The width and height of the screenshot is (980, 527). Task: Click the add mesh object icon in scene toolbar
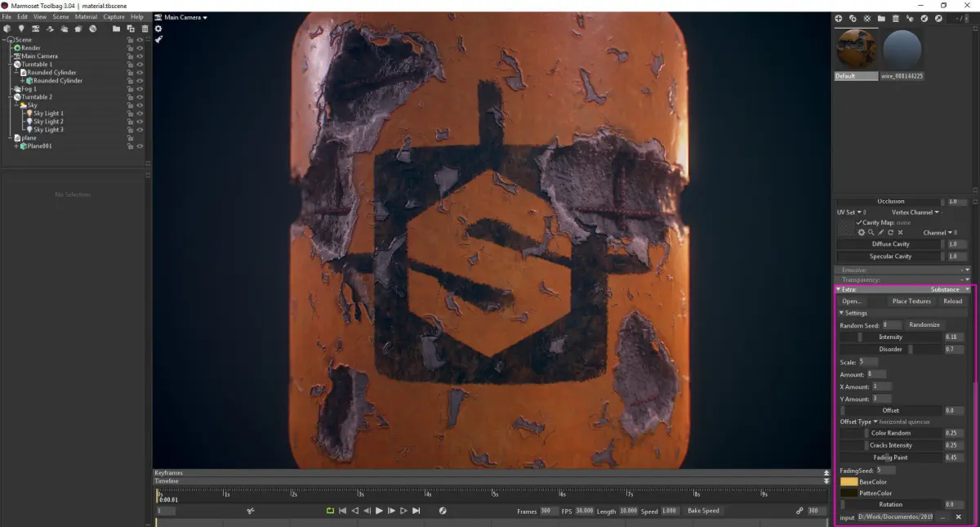click(x=7, y=29)
